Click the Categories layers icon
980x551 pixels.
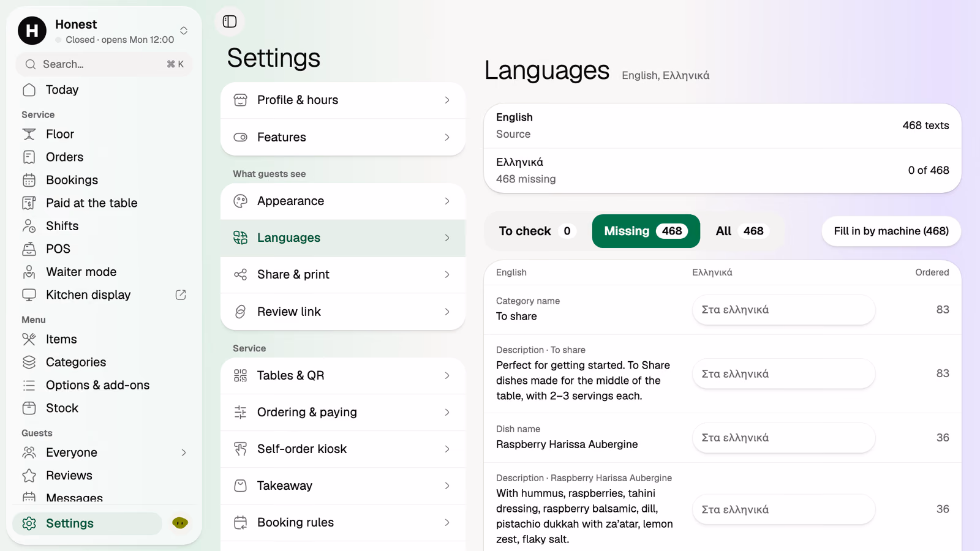click(29, 362)
